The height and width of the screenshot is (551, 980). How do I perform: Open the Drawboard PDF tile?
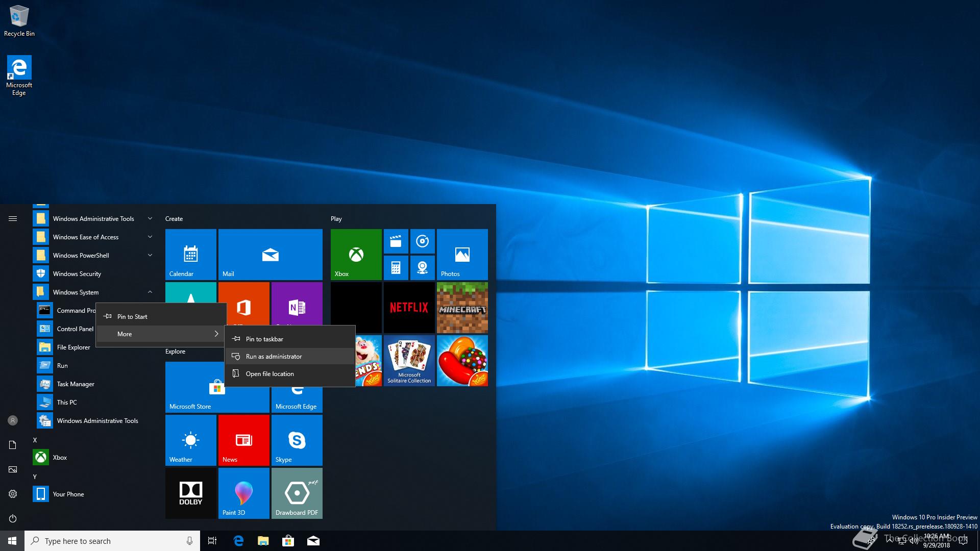click(x=297, y=493)
